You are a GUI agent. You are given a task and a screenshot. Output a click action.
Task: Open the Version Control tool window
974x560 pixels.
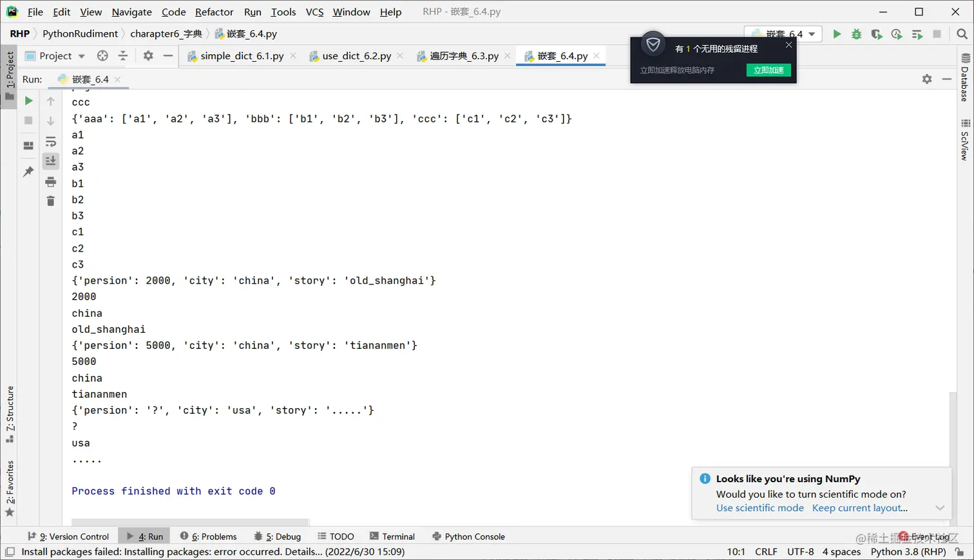point(68,536)
